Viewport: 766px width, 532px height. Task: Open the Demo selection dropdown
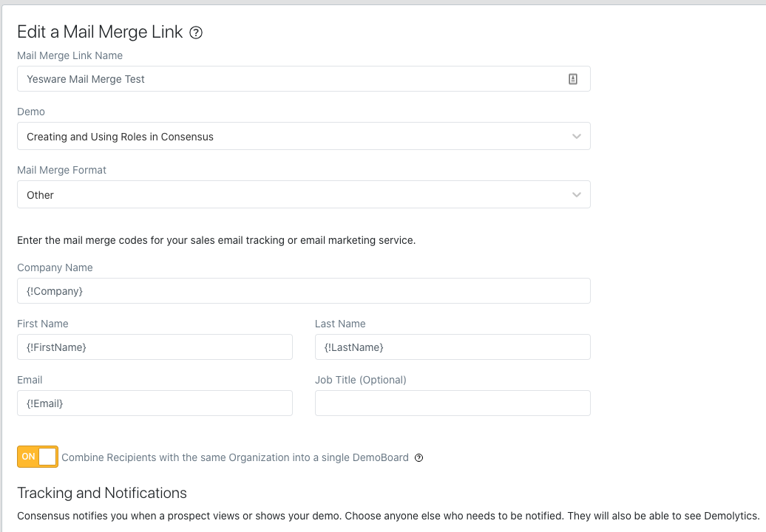[x=303, y=136]
